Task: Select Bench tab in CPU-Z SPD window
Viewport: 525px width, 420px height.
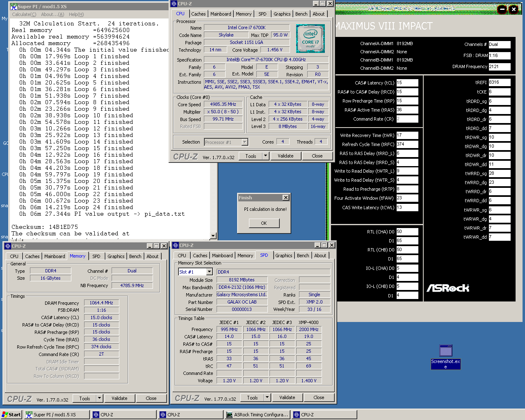Action: point(303,256)
